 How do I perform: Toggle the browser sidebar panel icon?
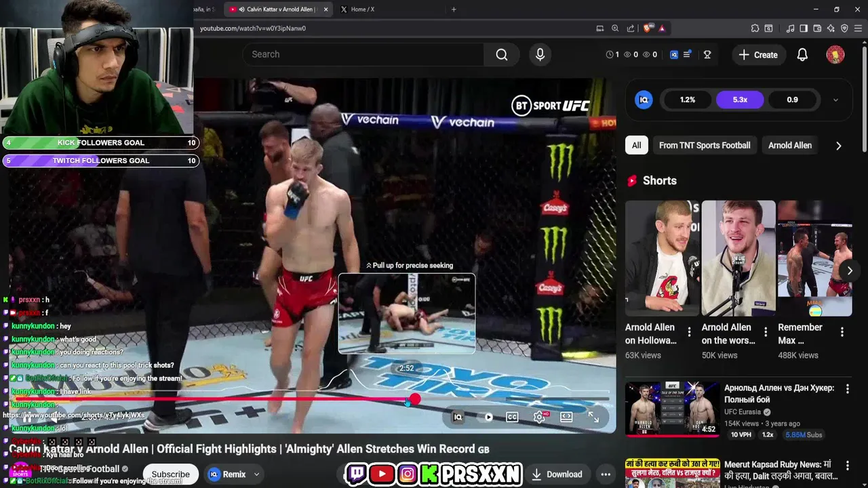(x=804, y=28)
